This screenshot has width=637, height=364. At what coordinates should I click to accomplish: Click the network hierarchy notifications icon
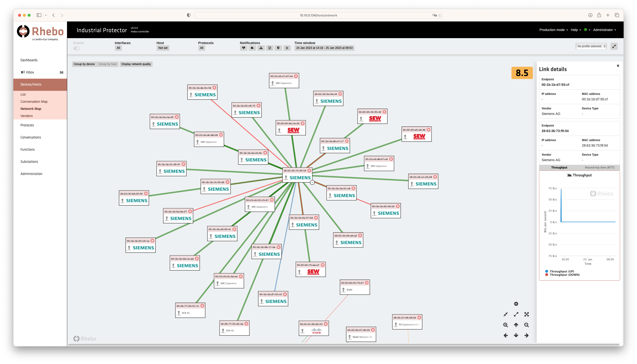click(261, 48)
